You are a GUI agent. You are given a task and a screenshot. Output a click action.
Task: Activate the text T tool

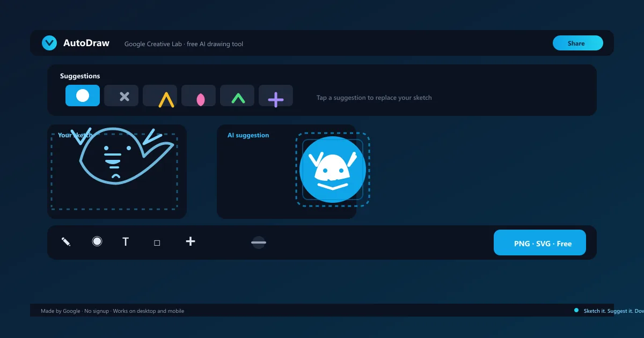[x=126, y=242]
